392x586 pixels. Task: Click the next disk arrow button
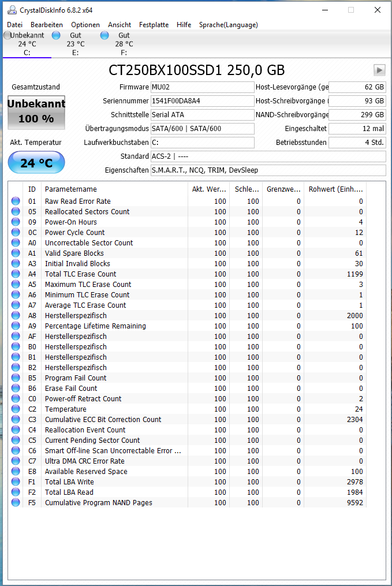coord(379,70)
